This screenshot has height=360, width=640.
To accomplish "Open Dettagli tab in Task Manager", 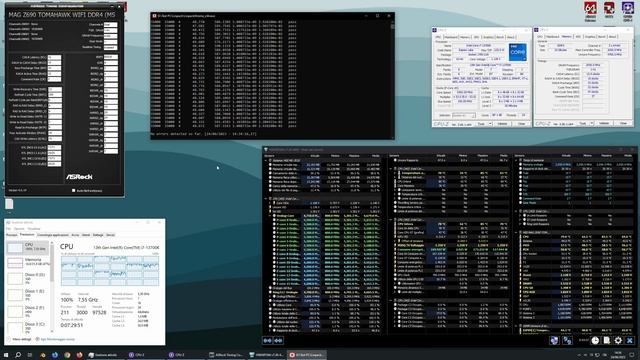I will click(x=98, y=235).
